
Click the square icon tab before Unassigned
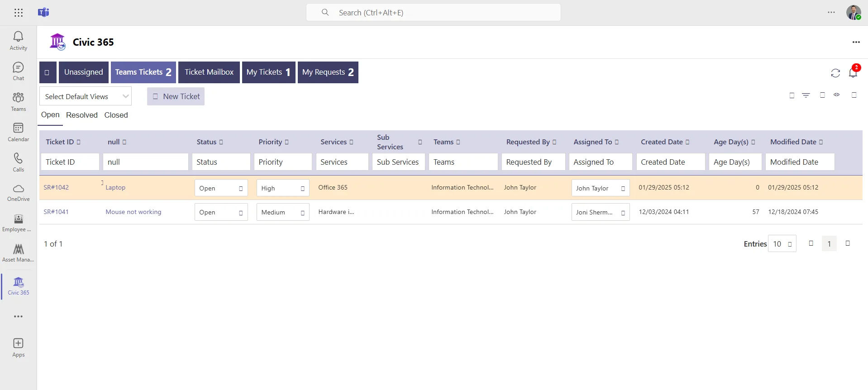[x=48, y=72]
